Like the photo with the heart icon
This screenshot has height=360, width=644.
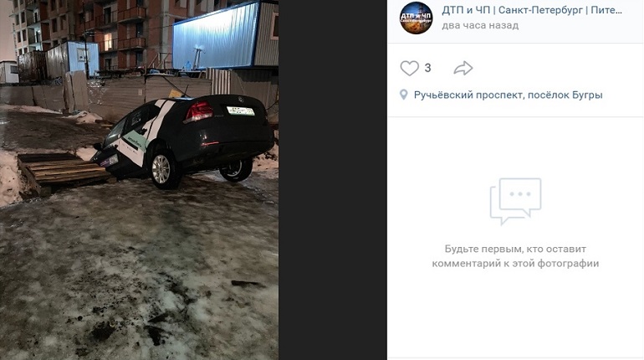410,68
